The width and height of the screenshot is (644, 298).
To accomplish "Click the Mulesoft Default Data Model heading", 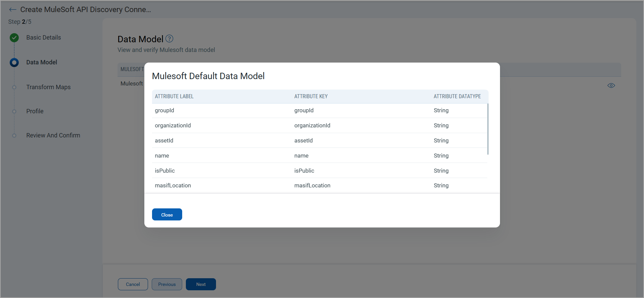I will pyautogui.click(x=208, y=76).
